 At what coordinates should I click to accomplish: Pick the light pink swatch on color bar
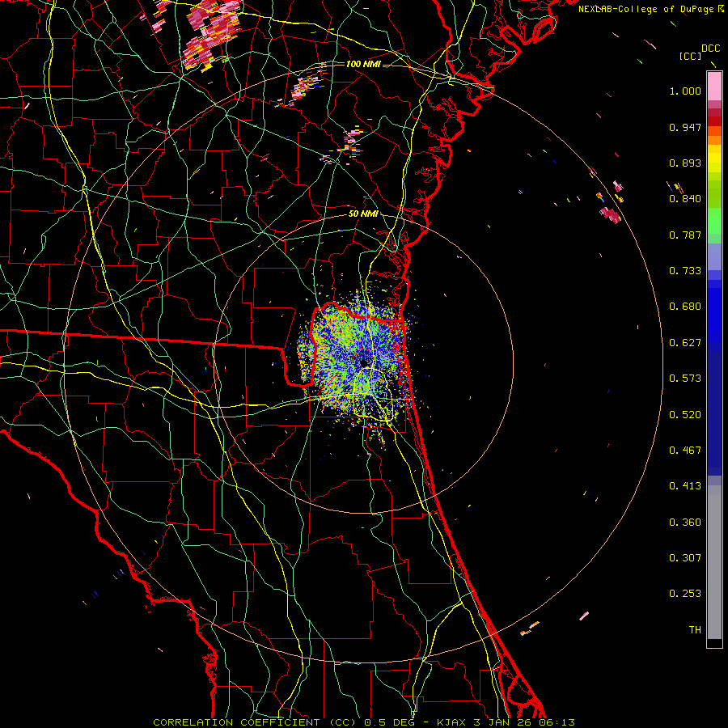click(714, 87)
